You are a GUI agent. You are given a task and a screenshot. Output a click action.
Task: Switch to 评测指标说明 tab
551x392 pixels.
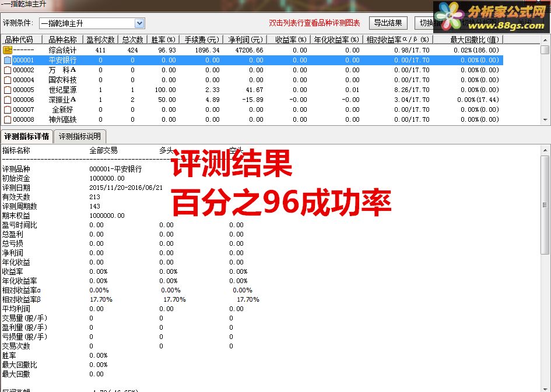tap(80, 136)
